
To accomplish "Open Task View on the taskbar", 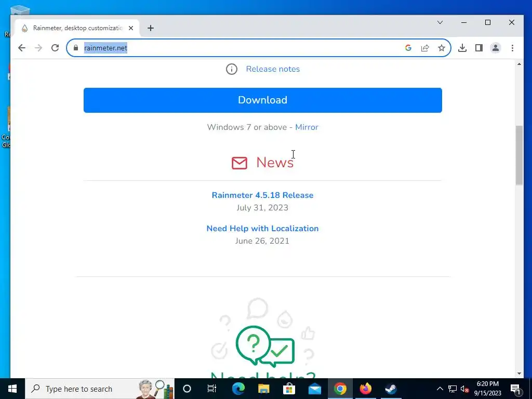I will coord(212,389).
